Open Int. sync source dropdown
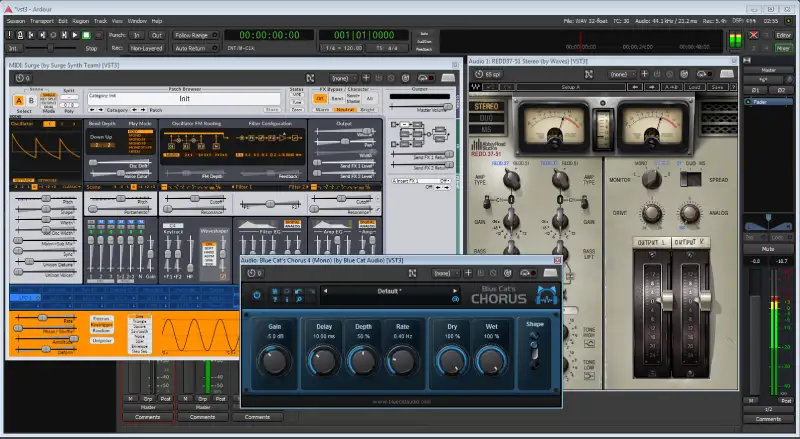 pyautogui.click(x=13, y=48)
